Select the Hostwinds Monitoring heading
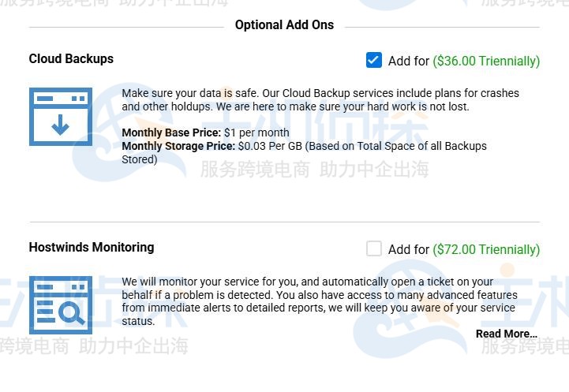Screen dimensions: 569x392 click(92, 247)
